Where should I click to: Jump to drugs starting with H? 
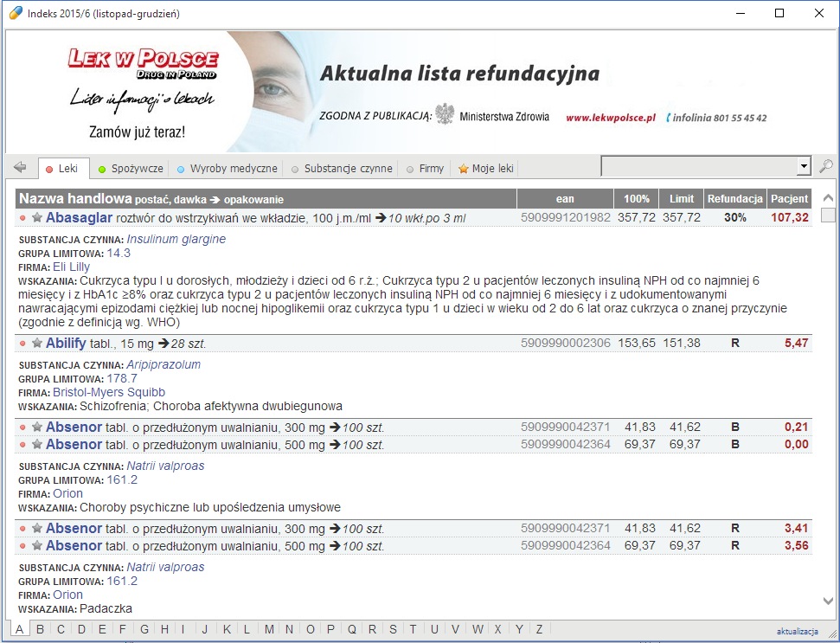[x=165, y=629]
